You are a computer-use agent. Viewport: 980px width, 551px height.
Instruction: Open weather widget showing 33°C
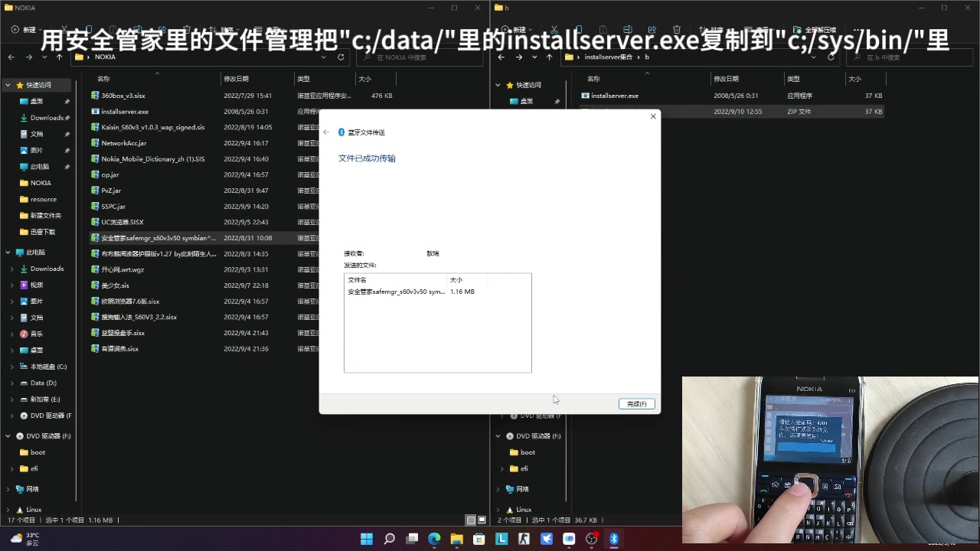click(24, 539)
